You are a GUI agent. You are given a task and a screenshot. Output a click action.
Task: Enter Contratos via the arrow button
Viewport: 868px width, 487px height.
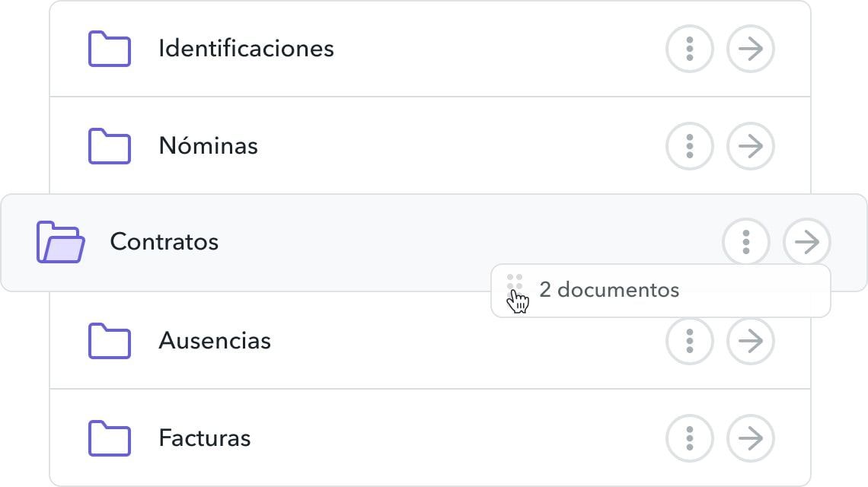(807, 243)
